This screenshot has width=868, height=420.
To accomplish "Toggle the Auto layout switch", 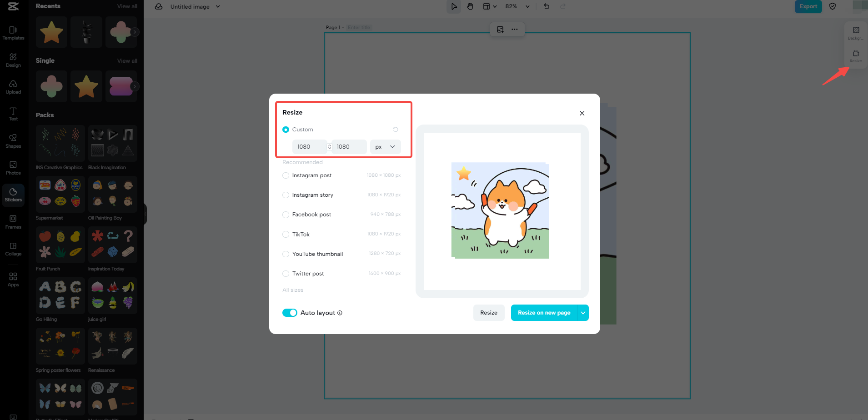I will (290, 313).
